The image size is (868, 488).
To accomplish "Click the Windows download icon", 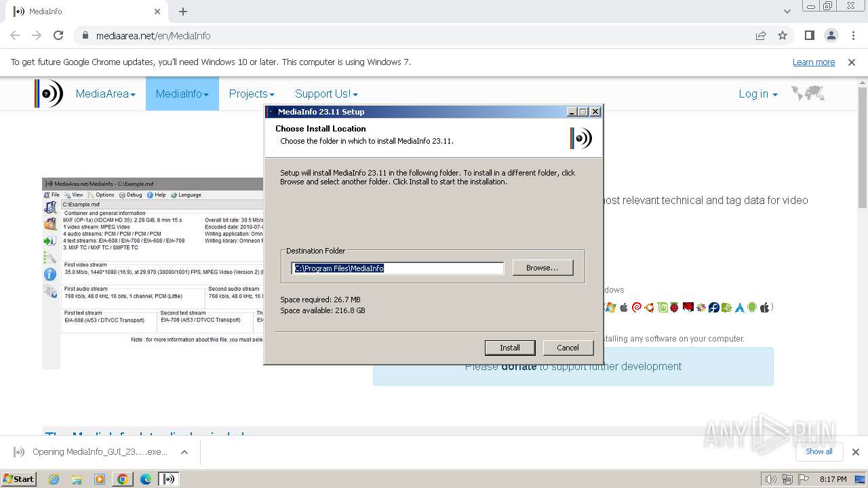I will 610,307.
